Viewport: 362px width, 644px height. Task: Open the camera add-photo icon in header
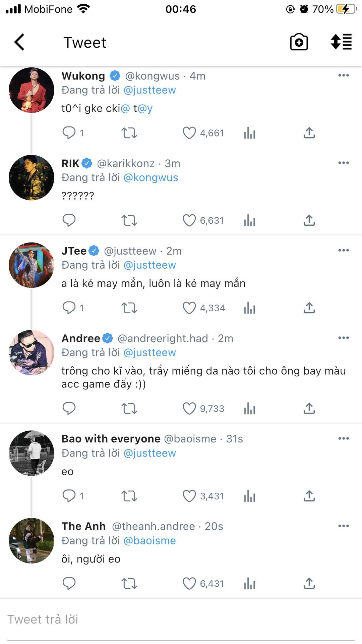coord(299,42)
